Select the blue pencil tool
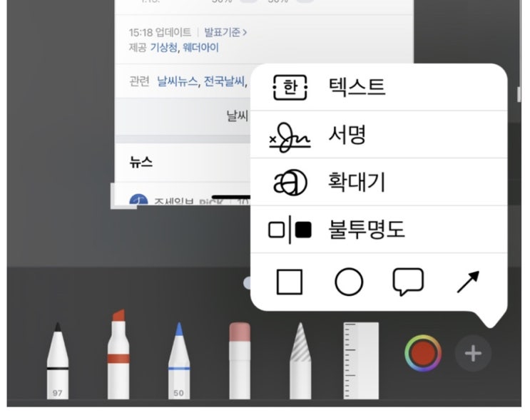The width and height of the screenshot is (530, 420). tap(179, 361)
